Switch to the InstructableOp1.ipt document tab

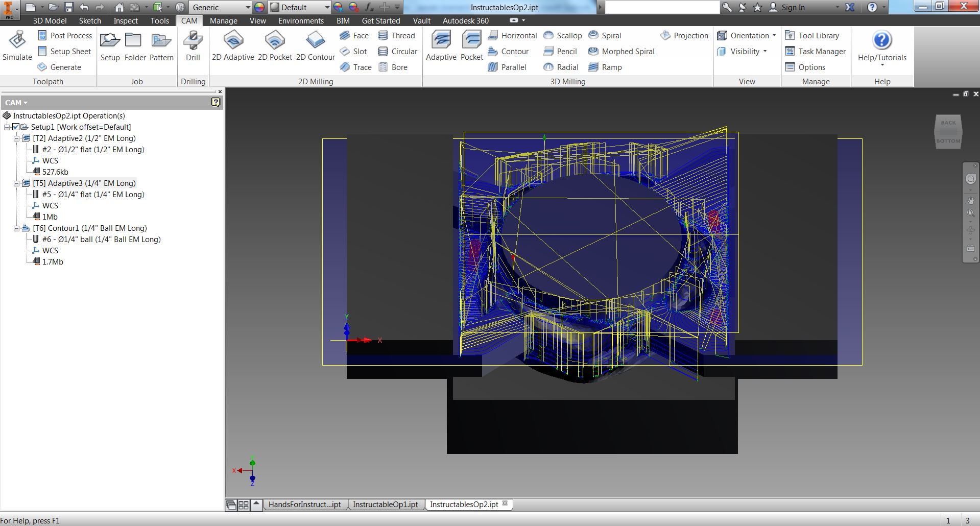[x=386, y=504]
